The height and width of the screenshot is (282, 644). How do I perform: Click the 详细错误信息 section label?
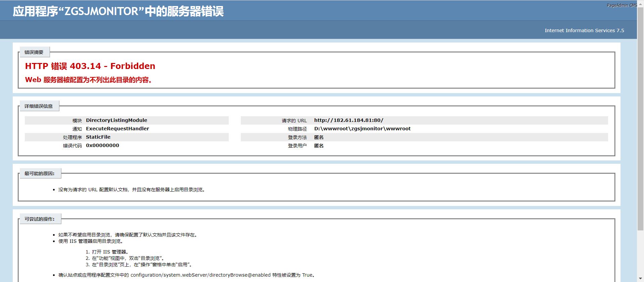pyautogui.click(x=39, y=106)
